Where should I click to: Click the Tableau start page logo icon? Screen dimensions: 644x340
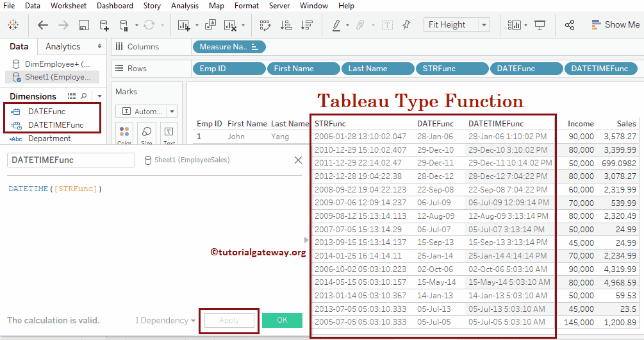point(13,25)
